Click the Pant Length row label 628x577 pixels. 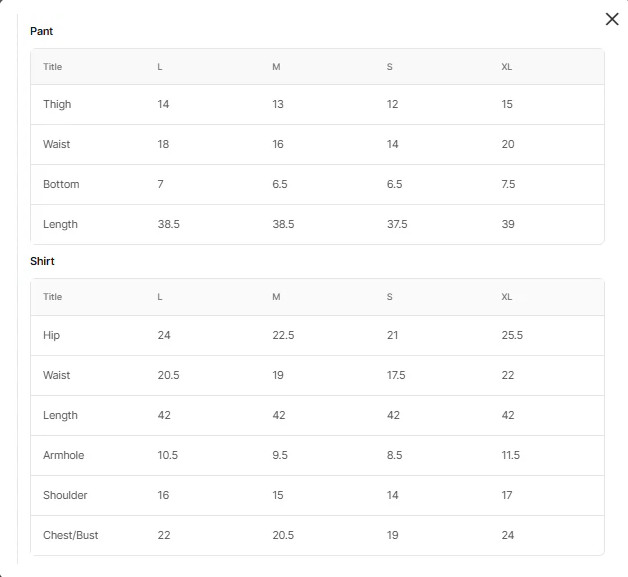coord(60,224)
